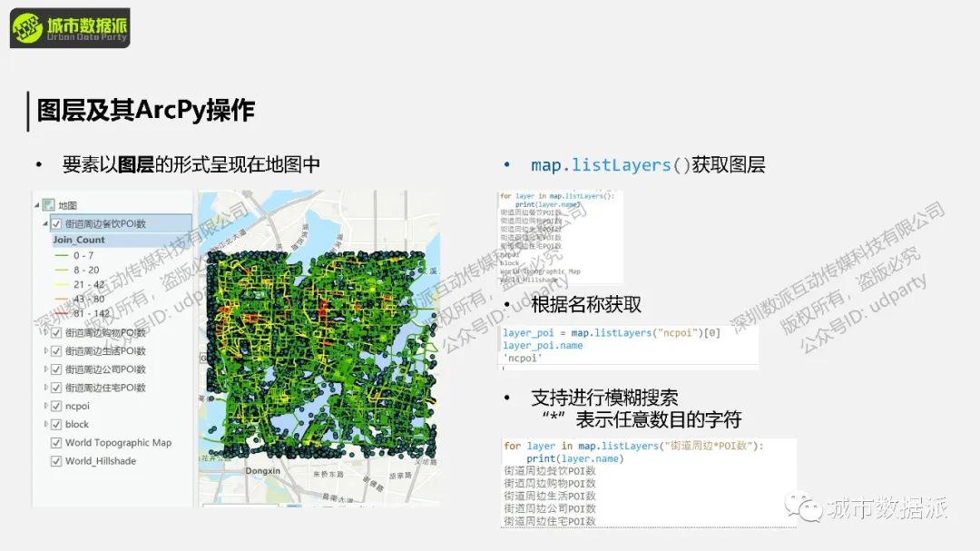Click the 街道周边公司POI数 output line in wildcard results
This screenshot has width=980, height=551.
pos(550,508)
